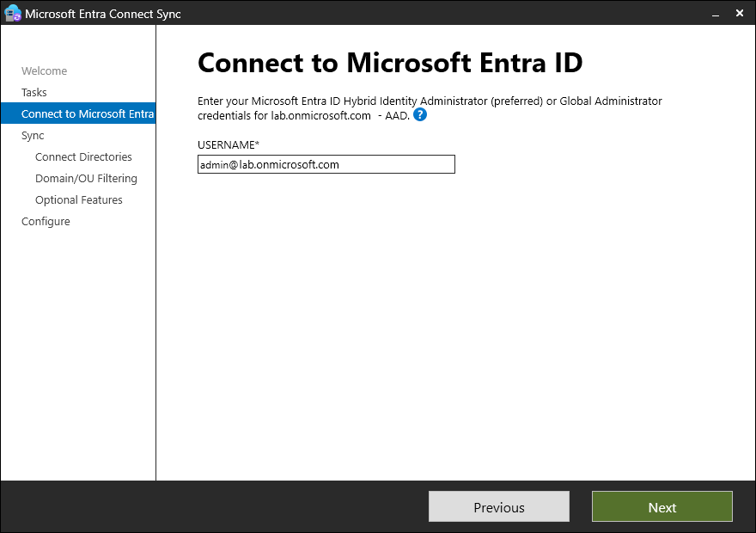This screenshot has width=756, height=533.
Task: Minimize the Microsoft Entra Connect Sync window
Action: pos(712,13)
